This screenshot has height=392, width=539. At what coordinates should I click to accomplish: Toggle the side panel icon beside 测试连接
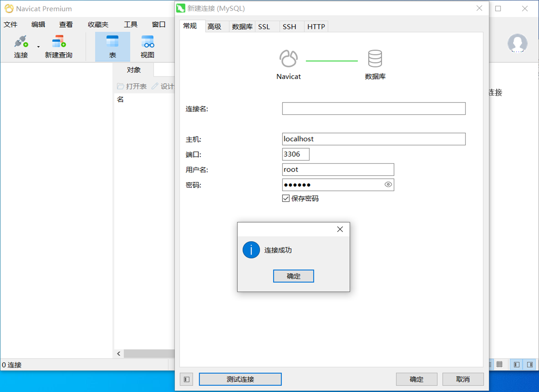click(186, 379)
